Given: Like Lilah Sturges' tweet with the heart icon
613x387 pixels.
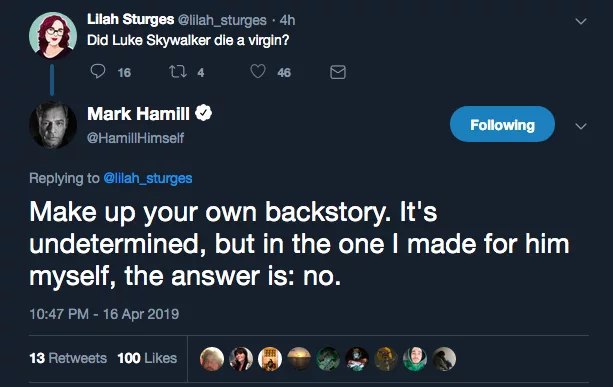Looking at the screenshot, I should click(258, 72).
